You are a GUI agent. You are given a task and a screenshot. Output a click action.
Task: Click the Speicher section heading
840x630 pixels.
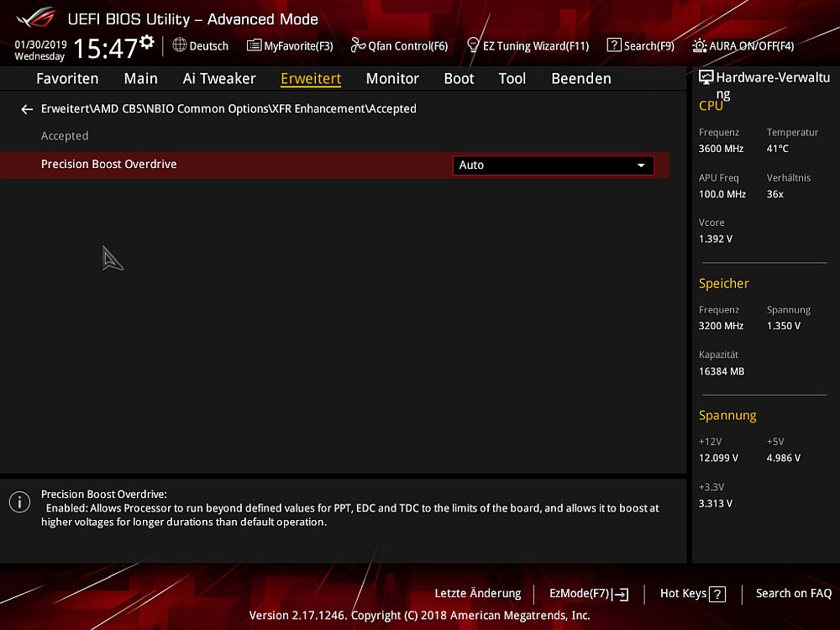point(724,284)
